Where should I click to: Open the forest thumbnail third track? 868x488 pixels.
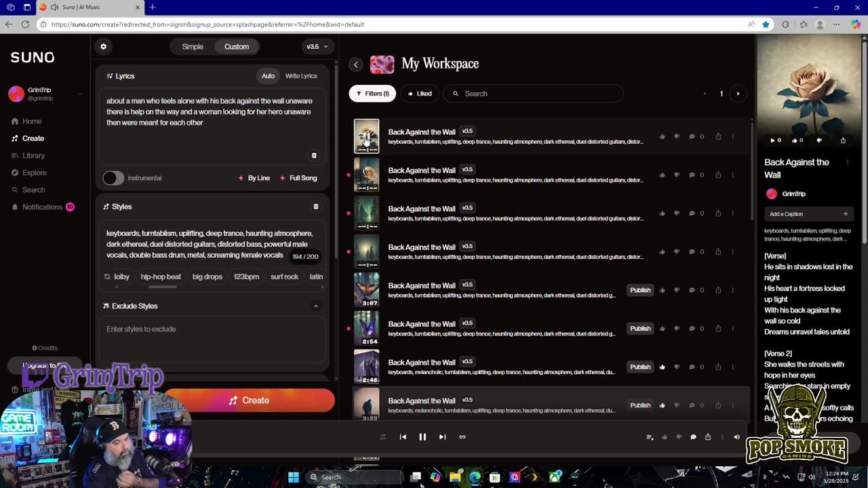pyautogui.click(x=366, y=213)
